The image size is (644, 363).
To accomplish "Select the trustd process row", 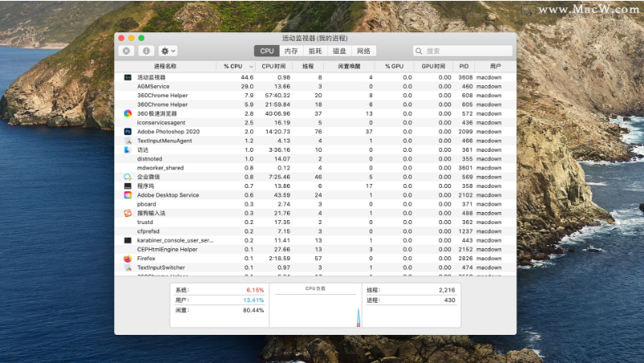I will tap(315, 222).
